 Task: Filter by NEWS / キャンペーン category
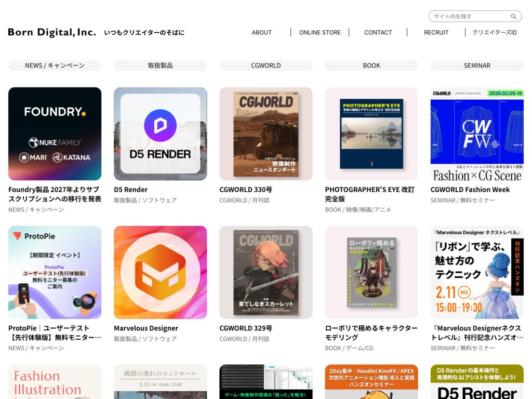55,65
